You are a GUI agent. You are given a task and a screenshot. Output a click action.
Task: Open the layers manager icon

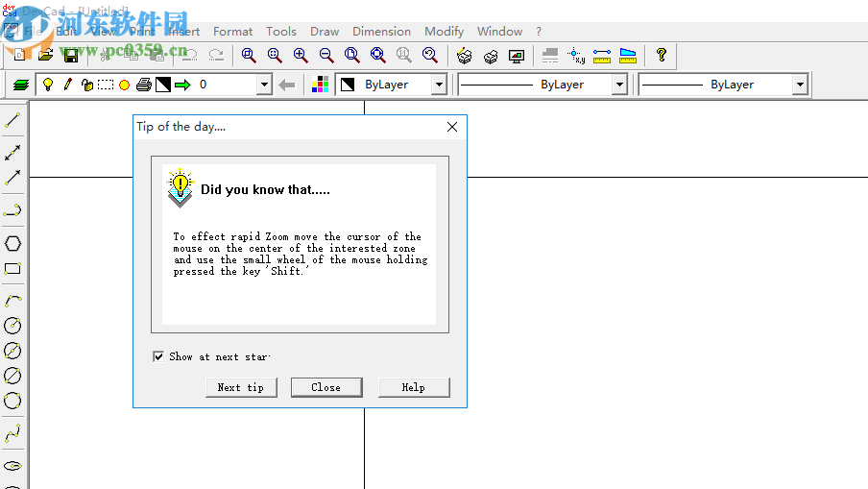tap(21, 85)
